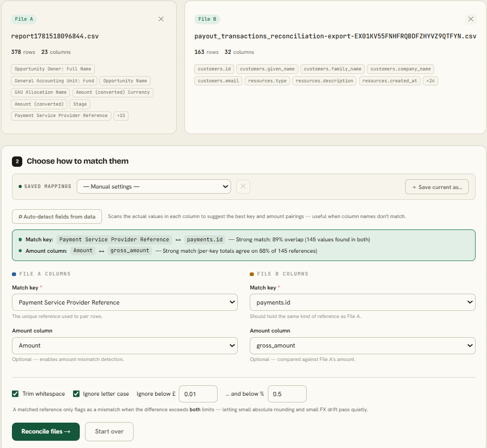Image resolution: width=487 pixels, height=448 pixels.
Task: Click Start over button
Action: (x=109, y=431)
